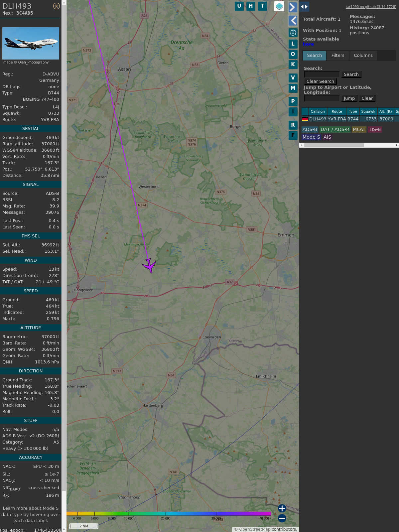Switch to the Filters tab

(x=338, y=56)
